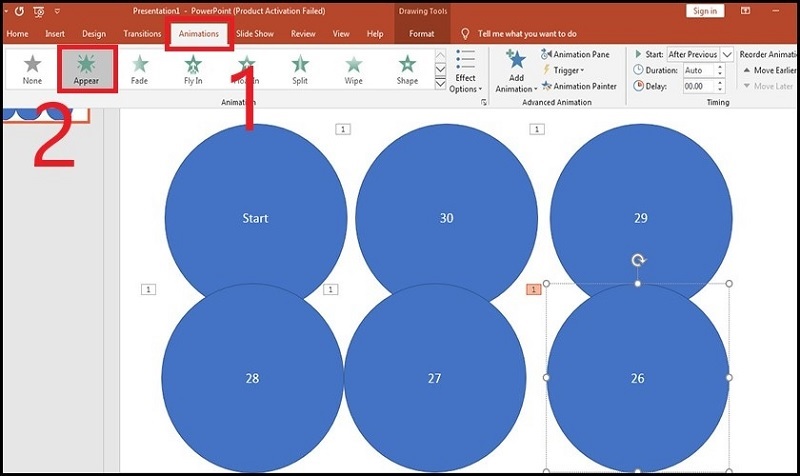
Task: Switch to the Transitions tab
Action: point(142,33)
